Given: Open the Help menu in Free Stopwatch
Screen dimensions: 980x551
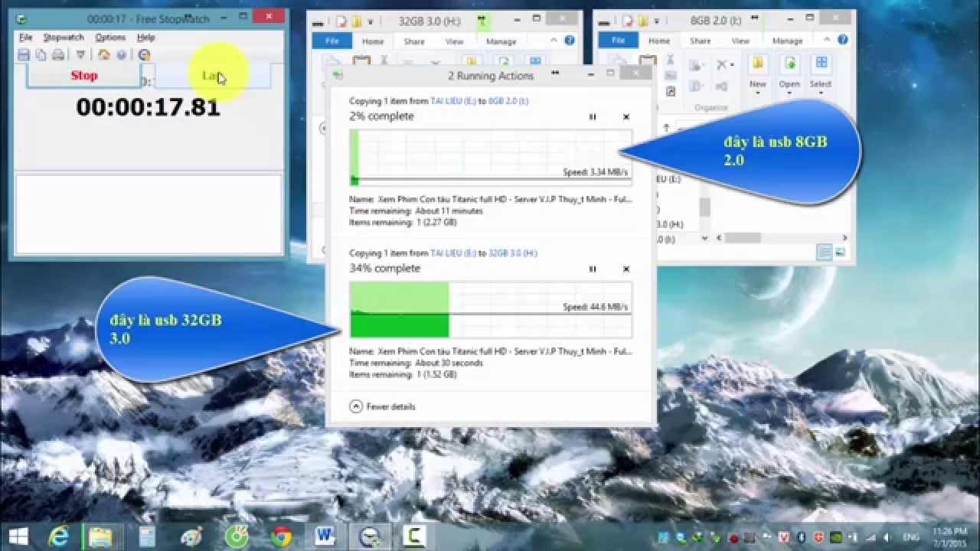Looking at the screenshot, I should point(145,37).
